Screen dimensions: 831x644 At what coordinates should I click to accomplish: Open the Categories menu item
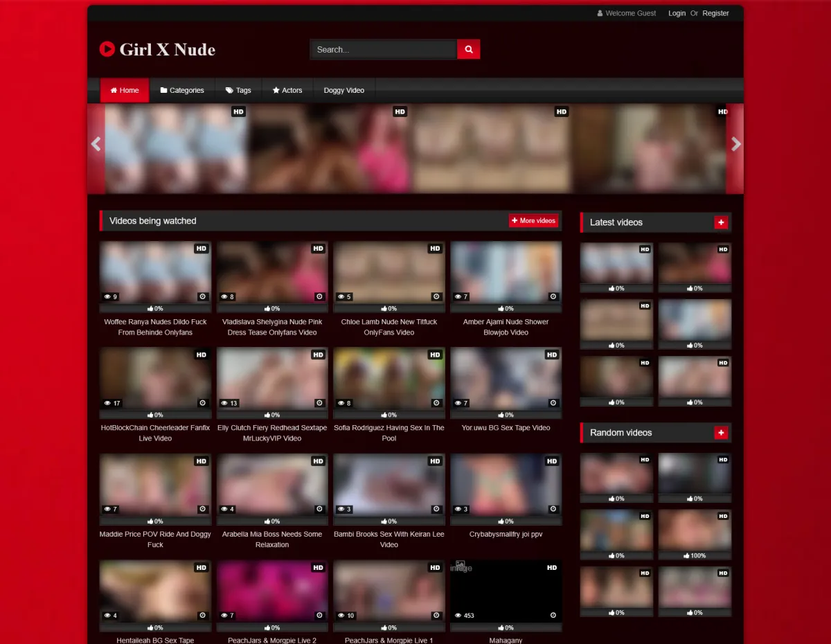[182, 90]
